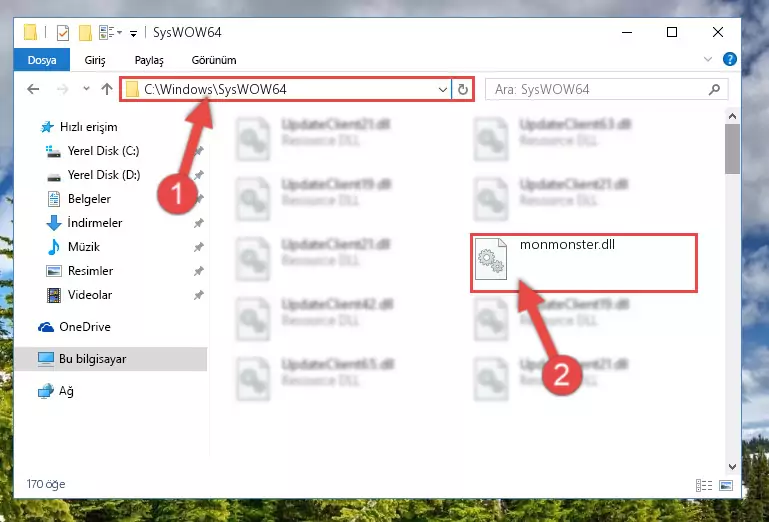The width and height of the screenshot is (769, 522).
Task: Click the vertical scrollbar thumb
Action: tap(732, 149)
